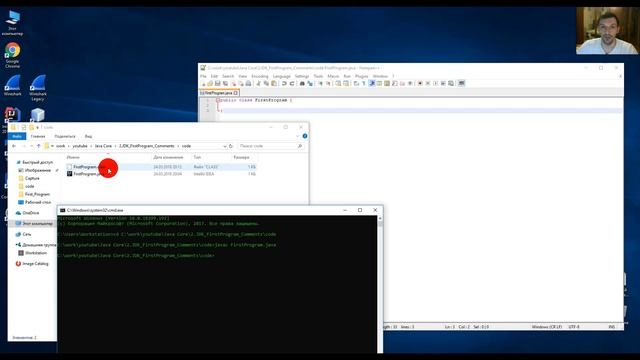The image size is (640, 360).
Task: Undo last edit with Notepad++ toolbar icon
Action: [284, 83]
